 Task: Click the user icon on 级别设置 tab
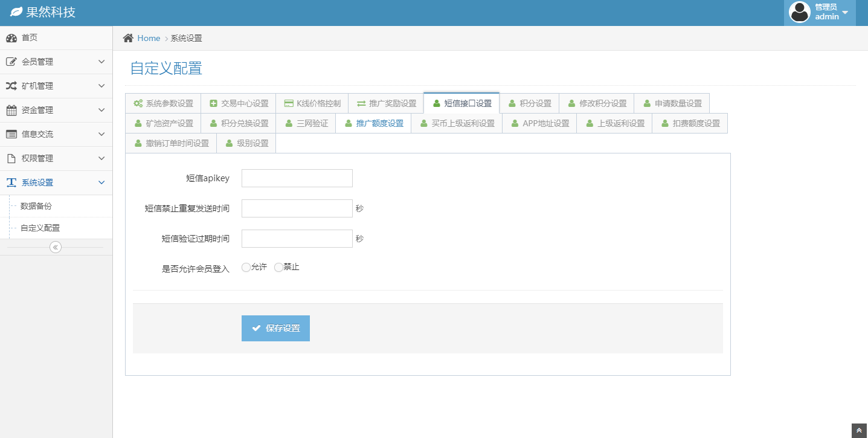click(229, 143)
